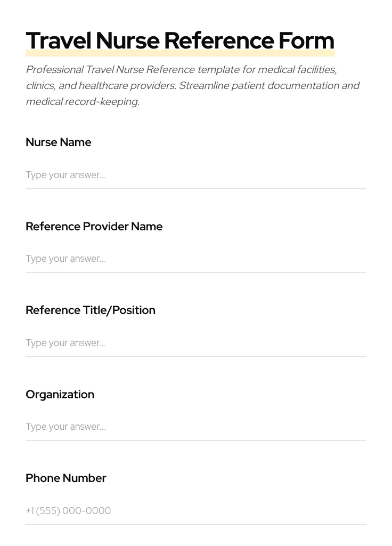Click the Reference Title/Position answer box

click(x=196, y=343)
